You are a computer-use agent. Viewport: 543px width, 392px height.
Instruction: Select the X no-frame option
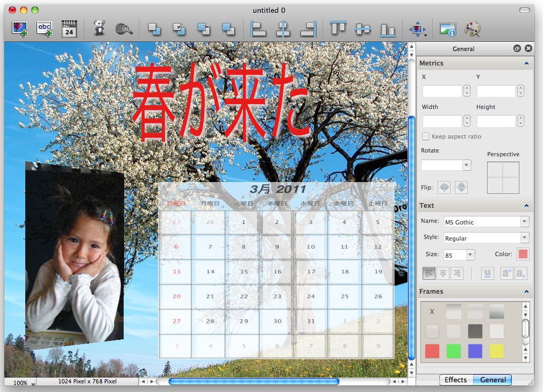[x=432, y=311]
